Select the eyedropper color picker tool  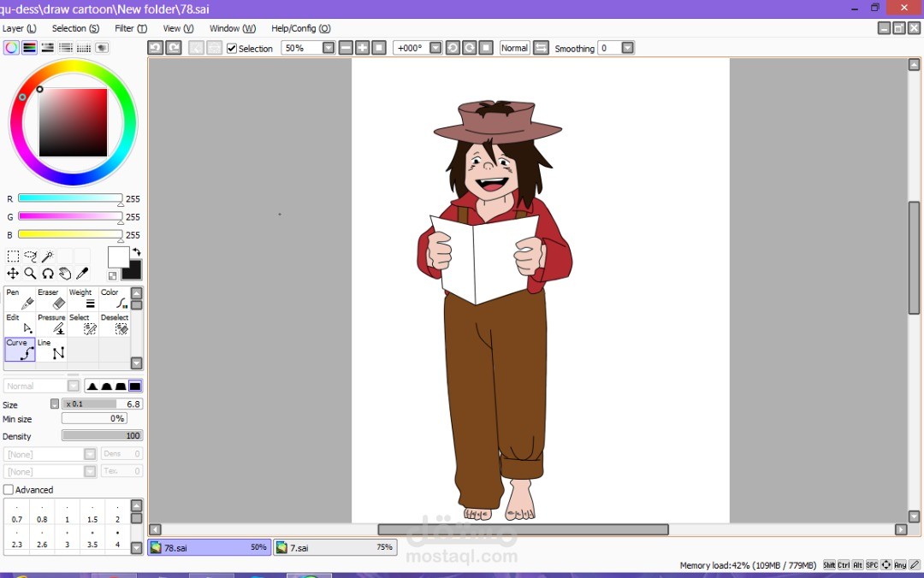[83, 274]
